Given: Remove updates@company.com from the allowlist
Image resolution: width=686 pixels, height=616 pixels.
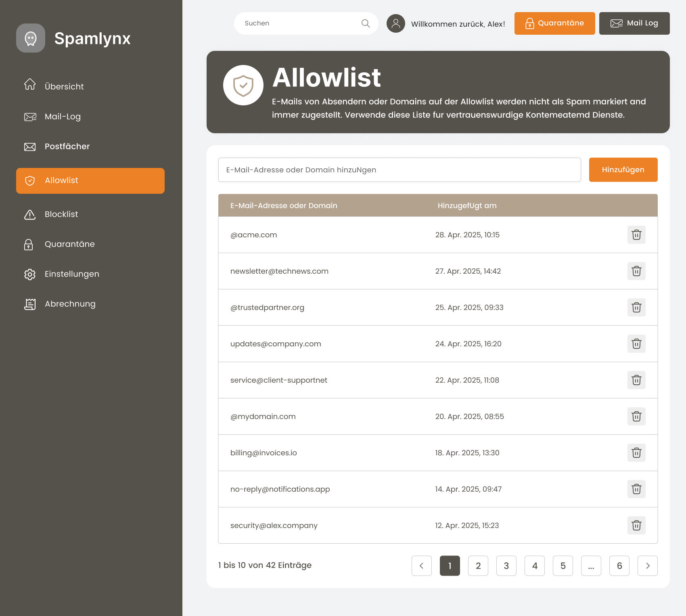Looking at the screenshot, I should [x=636, y=344].
